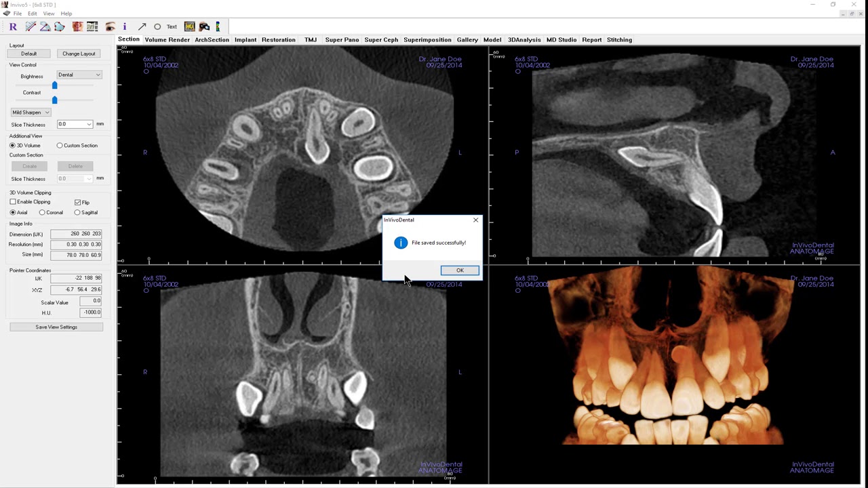Viewport: 868px width, 488px height.
Task: Switch to the Super Pano tab
Action: coord(342,40)
